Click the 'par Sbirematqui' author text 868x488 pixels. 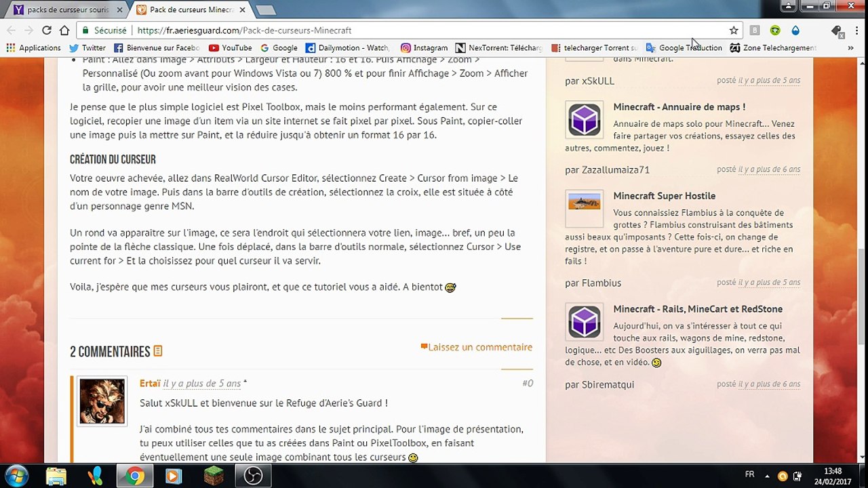[599, 384]
